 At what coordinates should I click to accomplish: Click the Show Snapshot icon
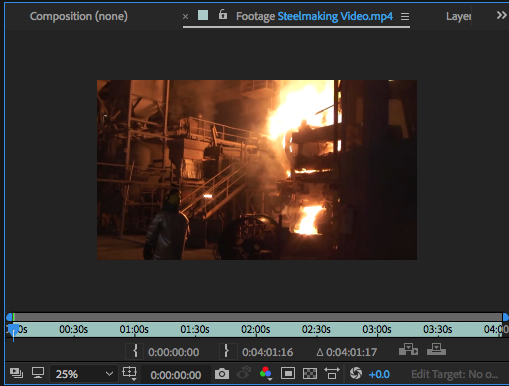pos(244,373)
